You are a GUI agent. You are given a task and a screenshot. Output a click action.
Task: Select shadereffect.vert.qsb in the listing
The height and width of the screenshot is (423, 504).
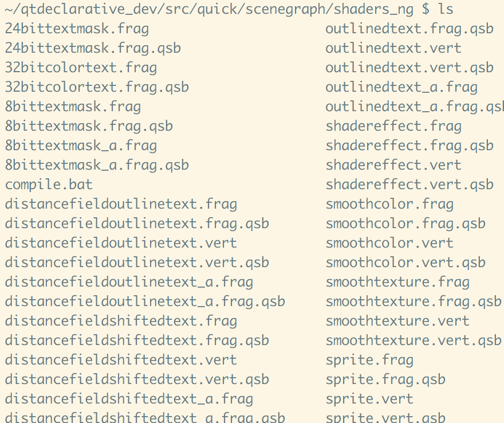point(409,185)
